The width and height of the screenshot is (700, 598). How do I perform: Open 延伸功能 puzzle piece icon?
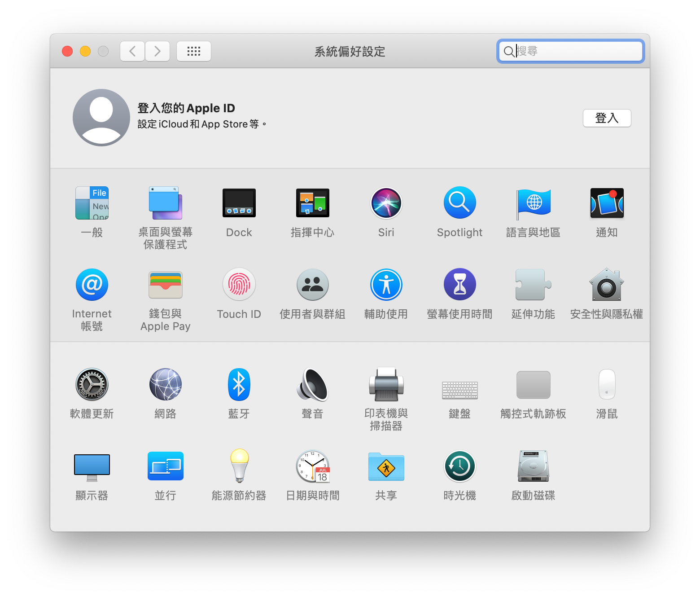(534, 285)
